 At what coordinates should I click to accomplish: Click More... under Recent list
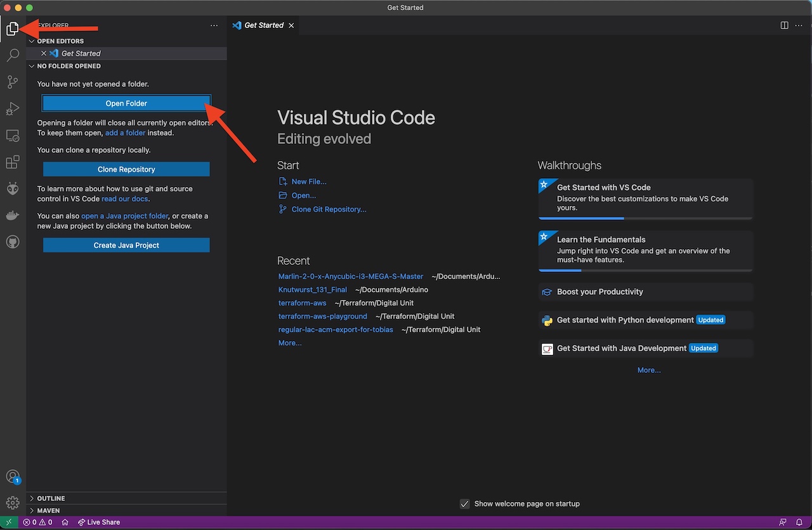[290, 343]
